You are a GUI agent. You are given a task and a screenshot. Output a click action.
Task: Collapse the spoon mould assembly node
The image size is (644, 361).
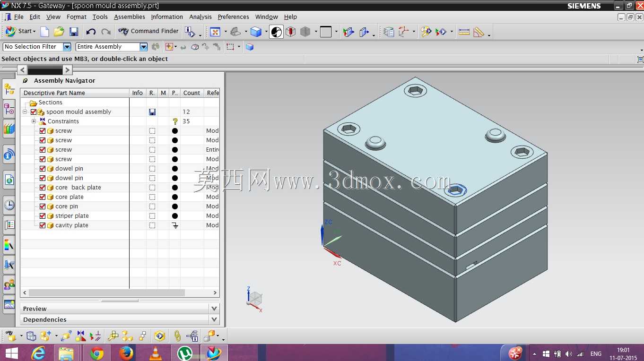pos(25,112)
